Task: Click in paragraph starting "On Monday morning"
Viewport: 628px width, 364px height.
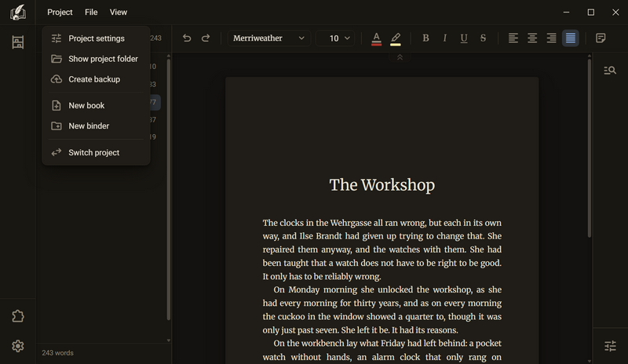Action: 382,310
